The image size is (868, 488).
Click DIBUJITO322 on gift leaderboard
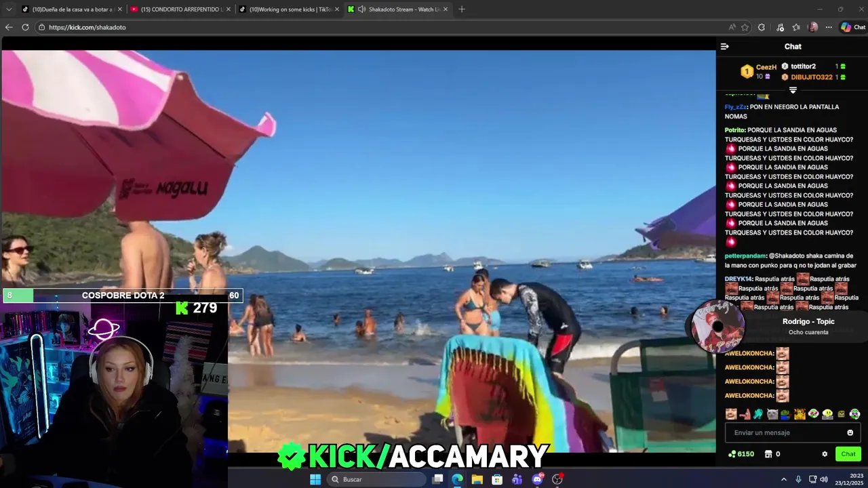click(x=812, y=77)
